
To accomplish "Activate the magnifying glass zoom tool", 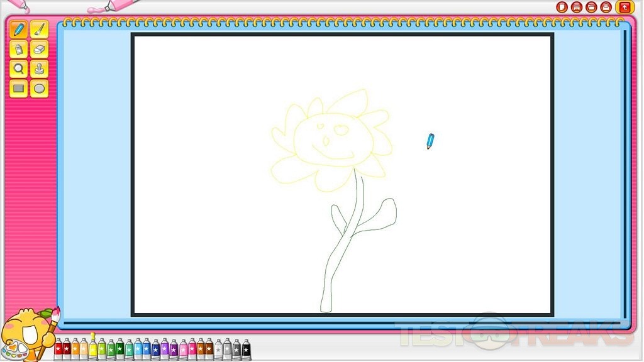I will point(19,69).
